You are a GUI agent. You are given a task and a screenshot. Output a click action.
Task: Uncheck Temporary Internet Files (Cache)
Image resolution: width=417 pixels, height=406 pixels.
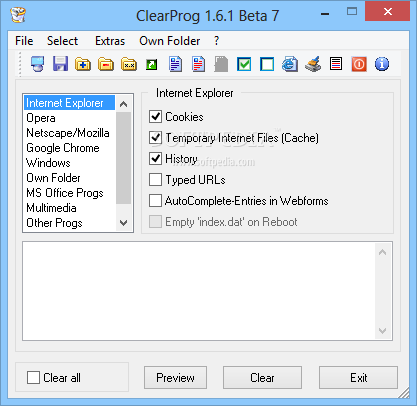tap(156, 138)
